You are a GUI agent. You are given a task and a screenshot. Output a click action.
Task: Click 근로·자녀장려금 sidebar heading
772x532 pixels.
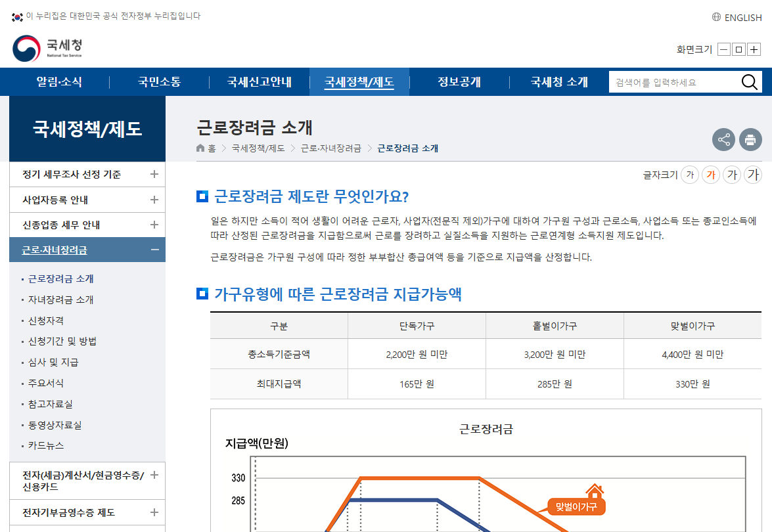(54, 250)
